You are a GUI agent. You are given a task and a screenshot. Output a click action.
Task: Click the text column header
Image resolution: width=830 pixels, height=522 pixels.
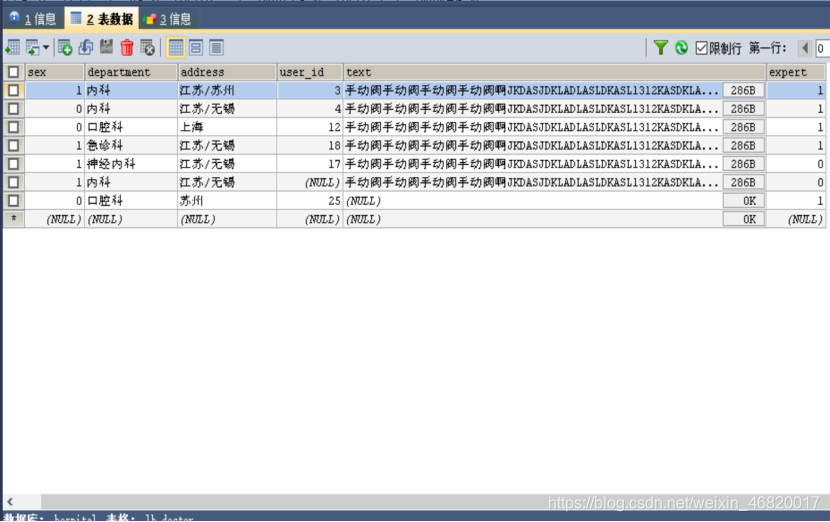tap(554, 72)
